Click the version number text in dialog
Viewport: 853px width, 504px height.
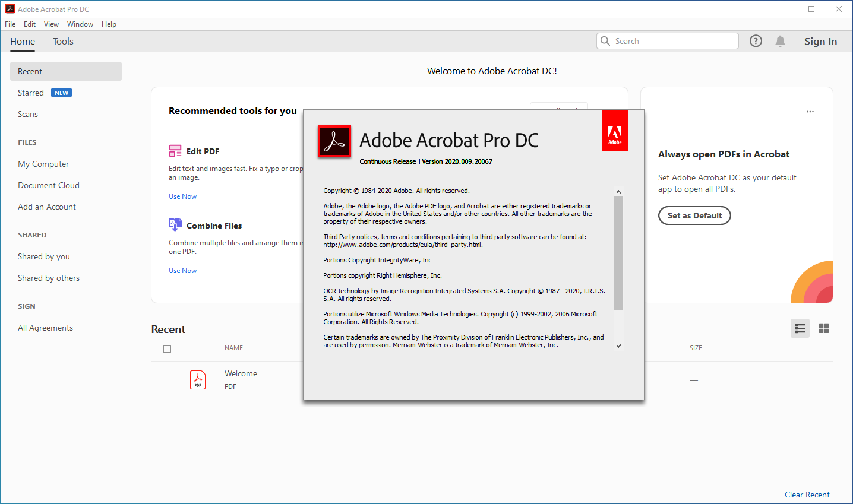(x=457, y=161)
